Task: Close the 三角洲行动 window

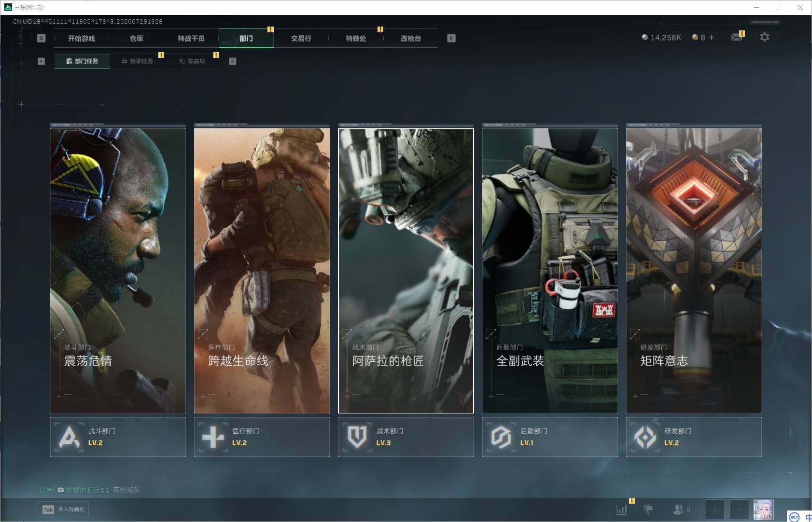Action: 800,7
